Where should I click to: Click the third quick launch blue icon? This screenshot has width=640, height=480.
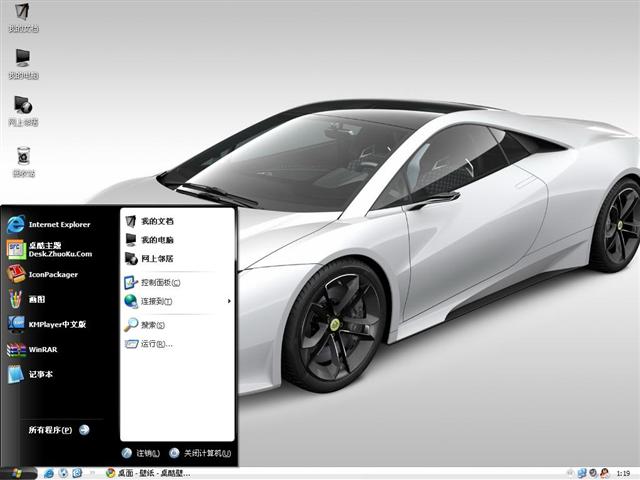tap(77, 473)
